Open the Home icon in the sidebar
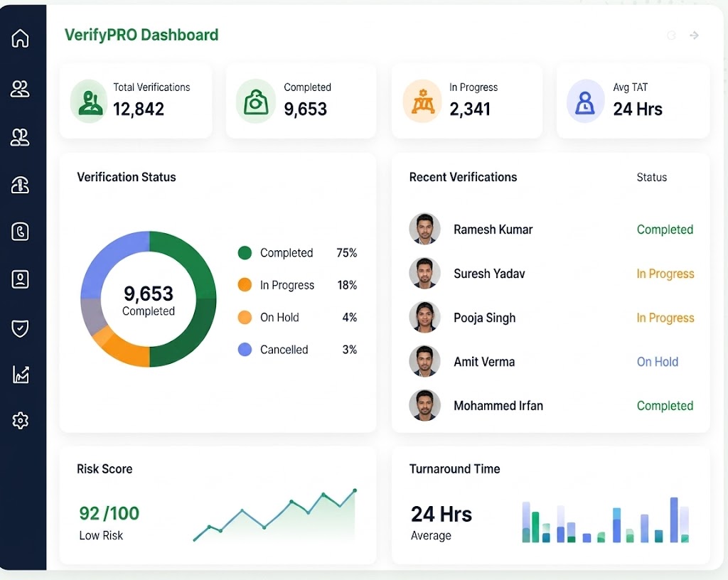Viewport: 728px width, 580px height. pos(20,38)
